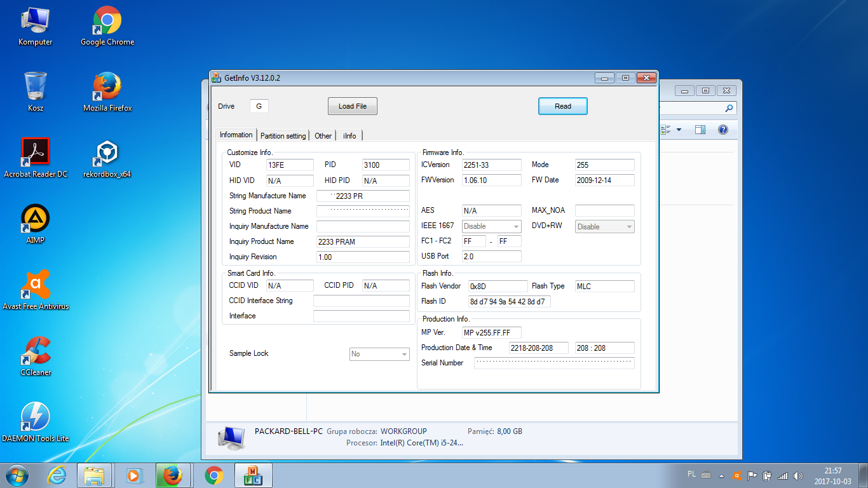The height and width of the screenshot is (488, 868).
Task: Click the search magnifier in Explorer window
Action: (x=729, y=109)
